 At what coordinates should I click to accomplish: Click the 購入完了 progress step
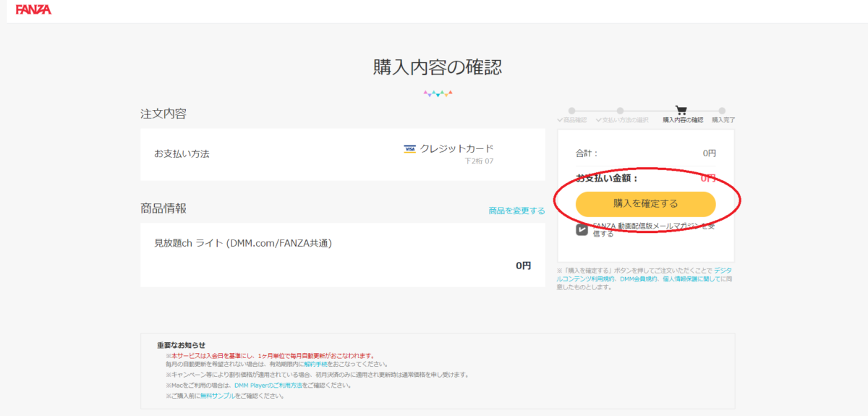(x=723, y=115)
